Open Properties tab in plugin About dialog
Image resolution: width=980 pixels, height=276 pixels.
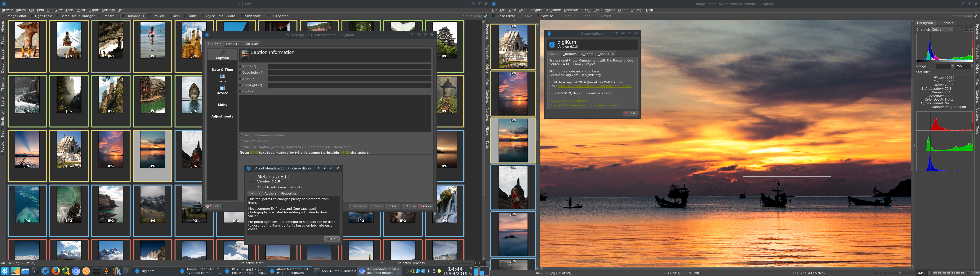coord(289,193)
